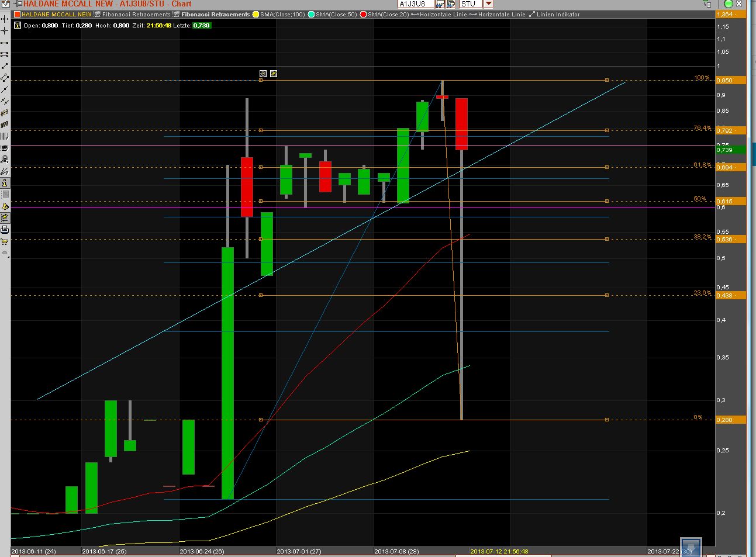Select the trend line segment tool
This screenshot has height=557, width=756.
coord(5,66)
